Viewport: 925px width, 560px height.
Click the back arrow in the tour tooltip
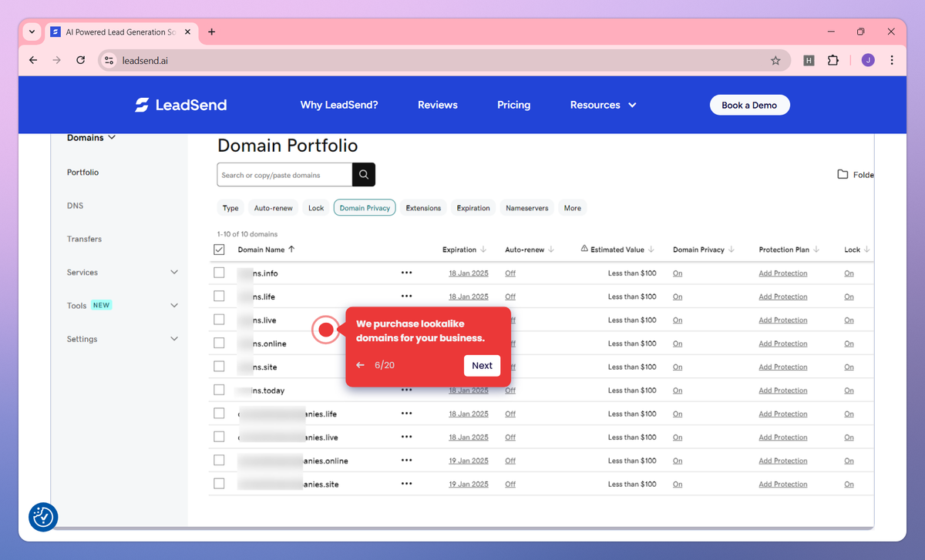click(x=360, y=365)
